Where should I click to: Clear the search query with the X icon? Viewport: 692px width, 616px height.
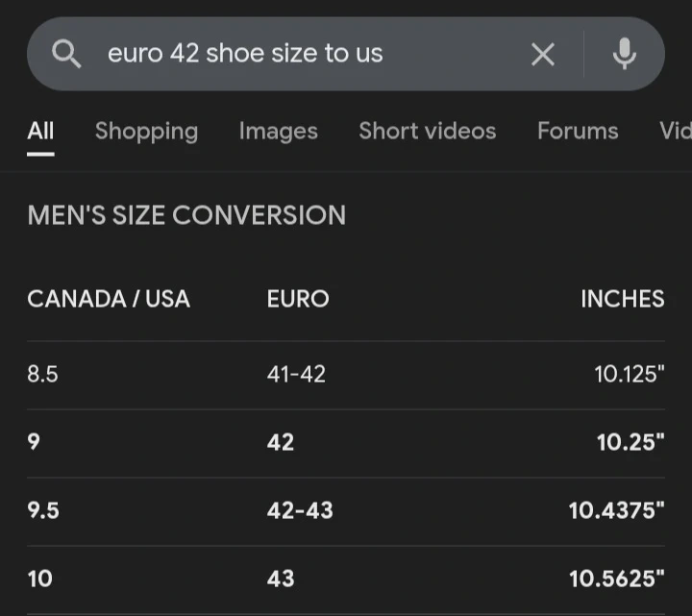pos(543,55)
